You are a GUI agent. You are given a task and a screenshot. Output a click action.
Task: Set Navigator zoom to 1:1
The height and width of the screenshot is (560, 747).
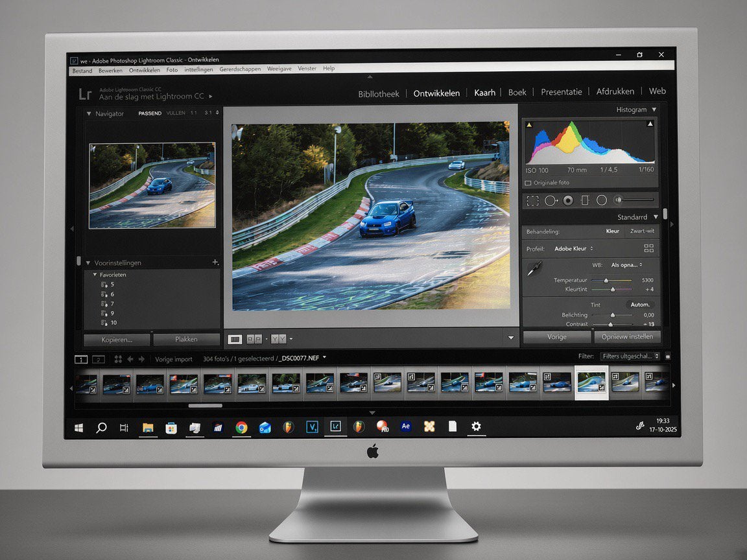(x=193, y=113)
